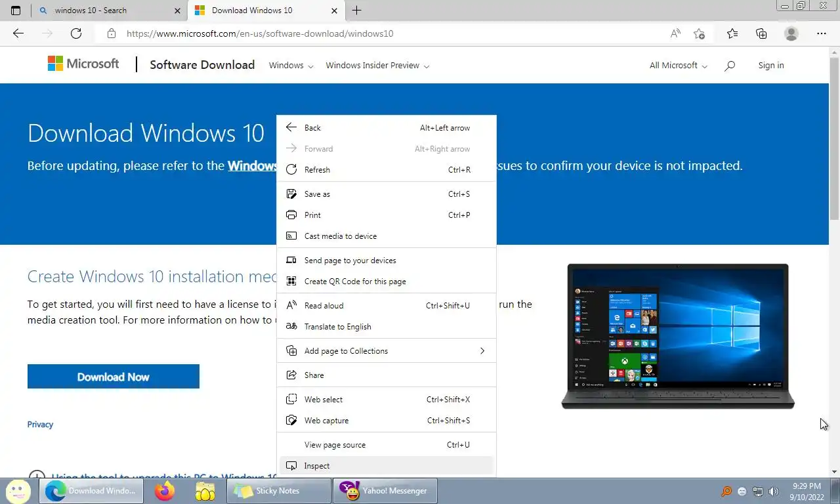The width and height of the screenshot is (840, 504).
Task: Expand Add page to Collections submenu
Action: coord(387,351)
